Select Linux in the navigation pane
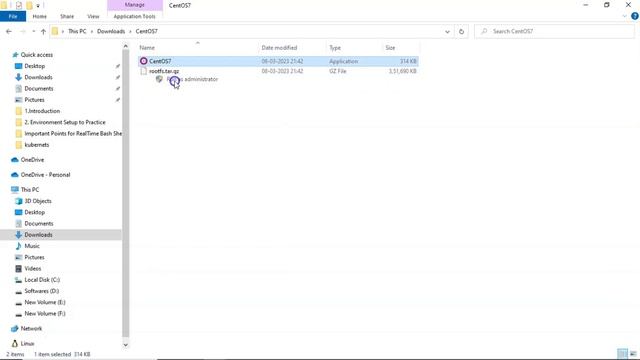Image resolution: width=640 pixels, height=360 pixels. coord(27,344)
